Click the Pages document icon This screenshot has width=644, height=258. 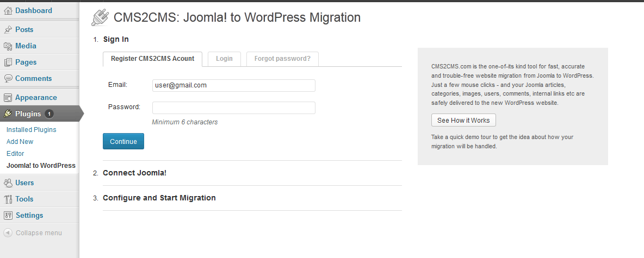(x=8, y=62)
